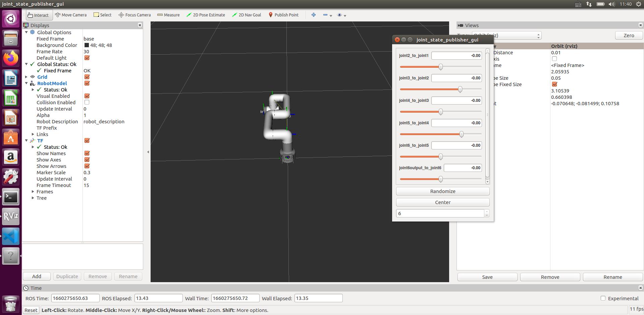Select the Move Camera tool
644x315 pixels.
[71, 15]
